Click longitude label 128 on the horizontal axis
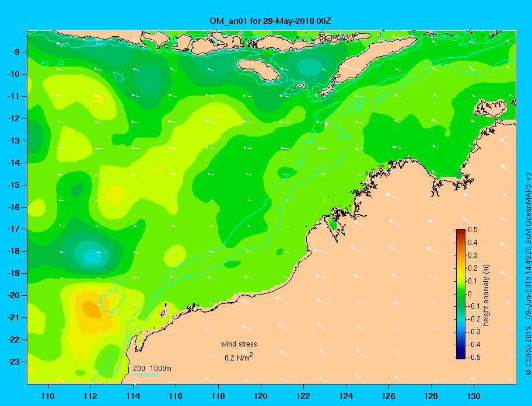The image size is (532, 406). (431, 396)
